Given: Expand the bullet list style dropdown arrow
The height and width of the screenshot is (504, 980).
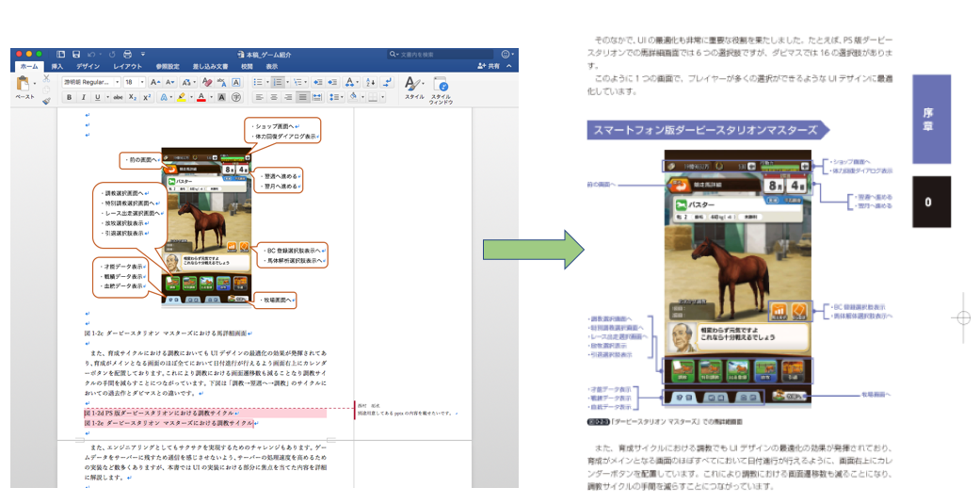Looking at the screenshot, I should coord(268,82).
